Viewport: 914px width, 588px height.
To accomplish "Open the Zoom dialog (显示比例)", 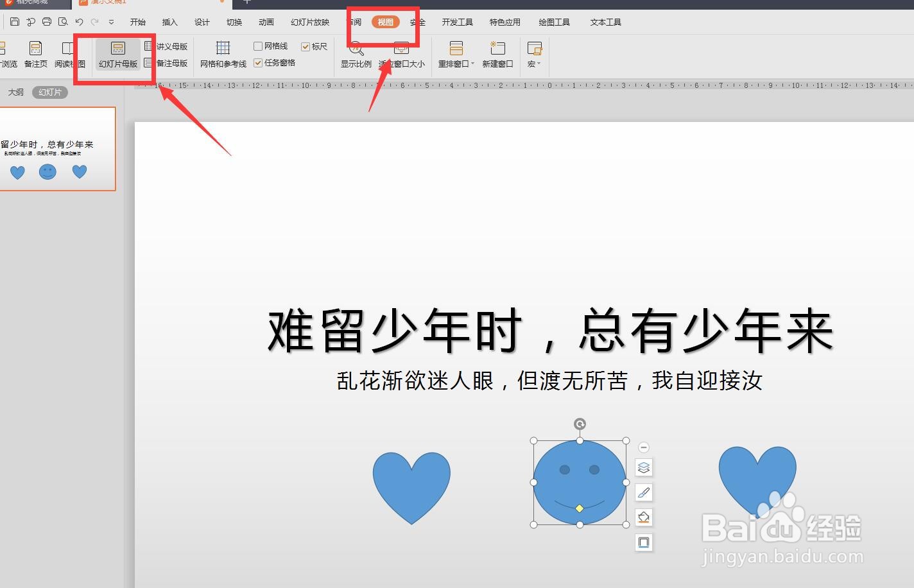I will pos(355,55).
